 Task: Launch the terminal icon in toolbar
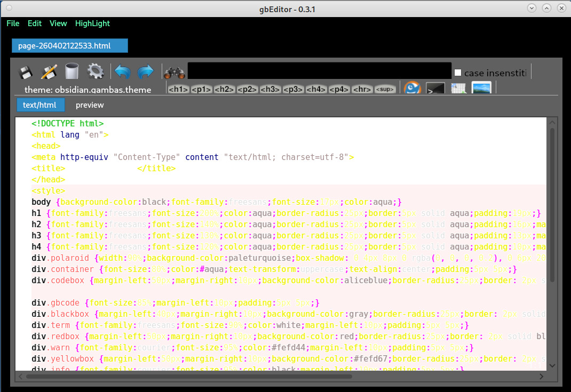(435, 89)
